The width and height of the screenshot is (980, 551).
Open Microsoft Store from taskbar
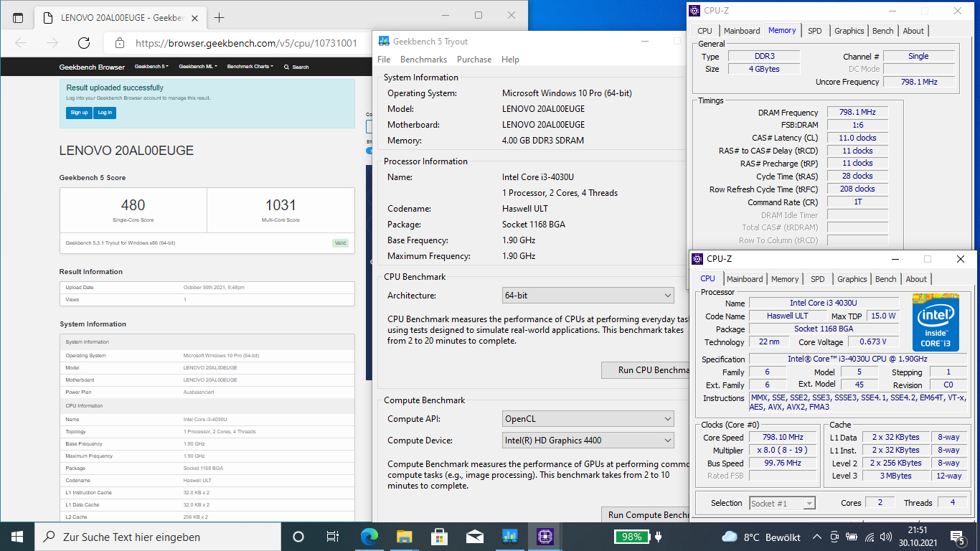coord(439,537)
